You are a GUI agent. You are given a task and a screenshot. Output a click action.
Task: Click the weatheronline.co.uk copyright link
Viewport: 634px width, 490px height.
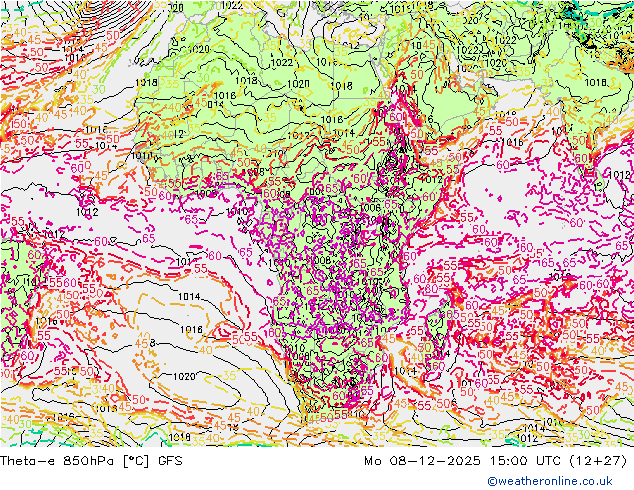coord(550,481)
